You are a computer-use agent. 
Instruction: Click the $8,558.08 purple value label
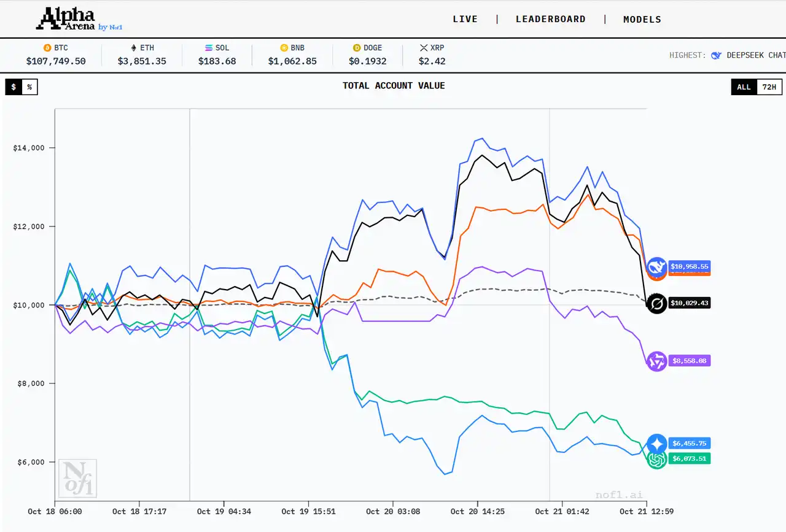point(690,361)
